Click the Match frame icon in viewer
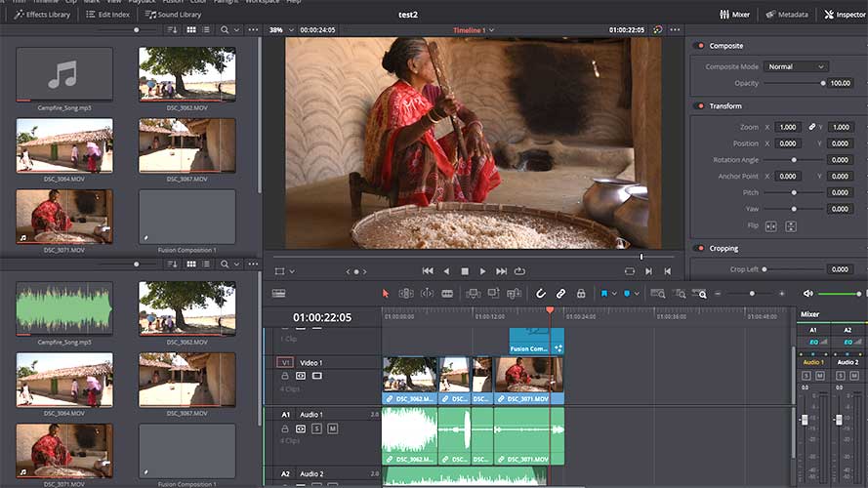Viewport: 868px width, 488px height. 630,271
